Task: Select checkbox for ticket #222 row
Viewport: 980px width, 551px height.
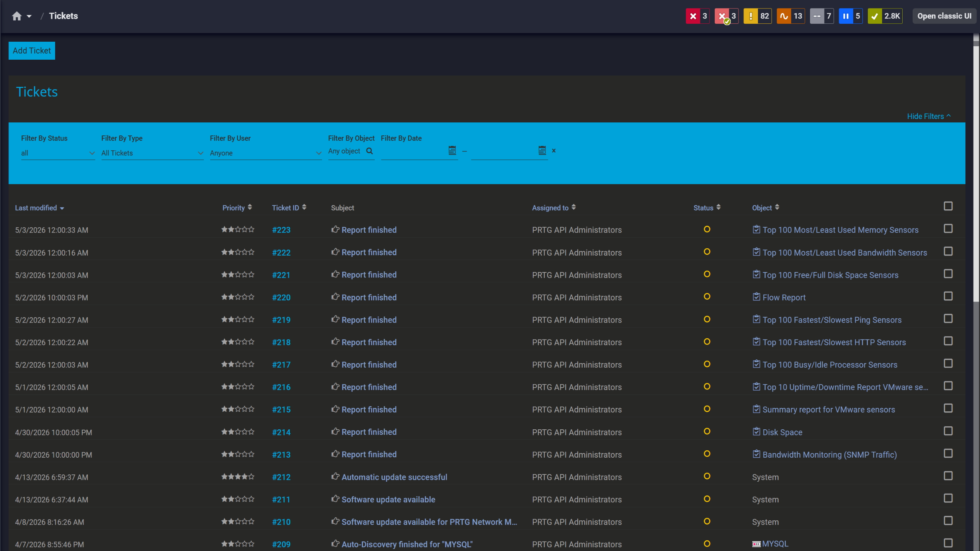Action: click(x=948, y=251)
